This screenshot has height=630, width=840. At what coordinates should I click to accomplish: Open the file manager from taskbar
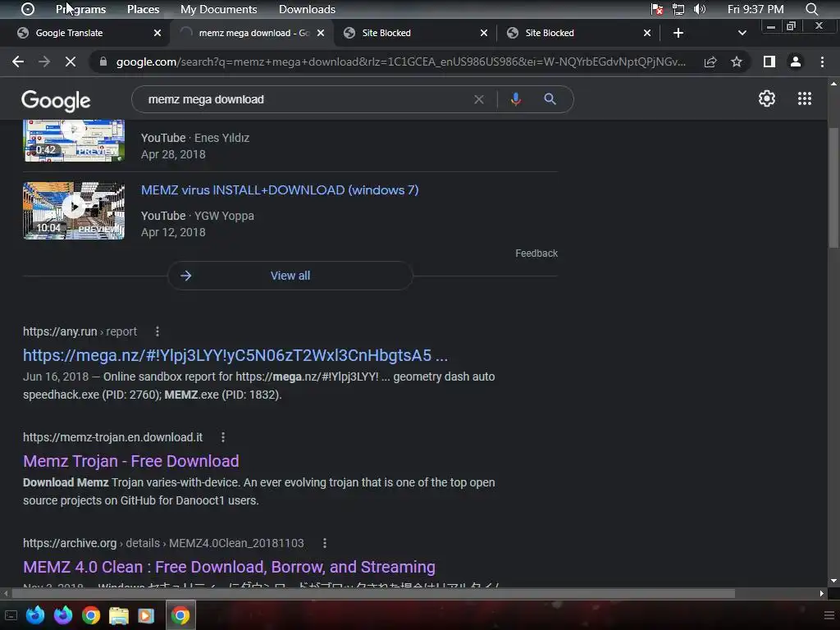point(119,615)
